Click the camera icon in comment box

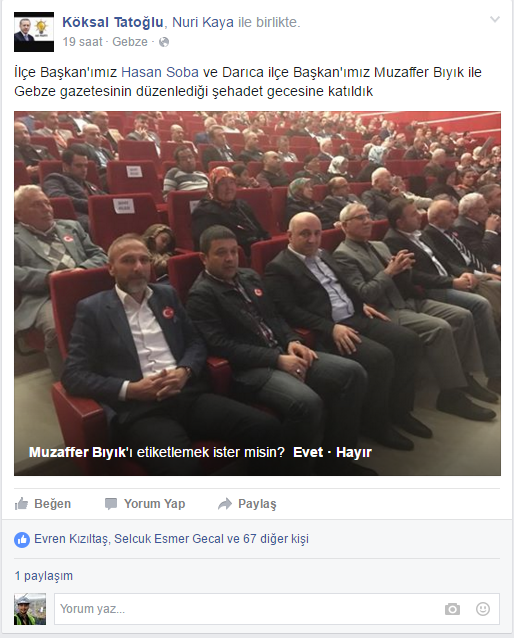click(x=452, y=609)
